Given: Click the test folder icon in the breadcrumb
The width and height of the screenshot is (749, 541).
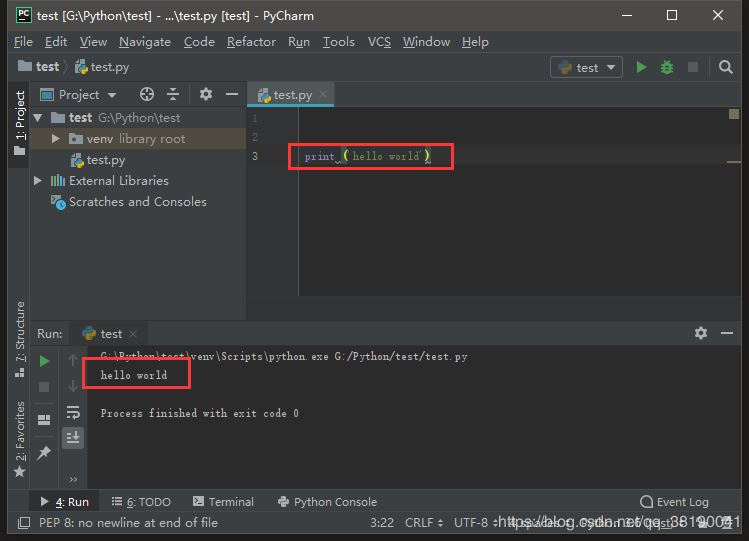Looking at the screenshot, I should click(24, 66).
